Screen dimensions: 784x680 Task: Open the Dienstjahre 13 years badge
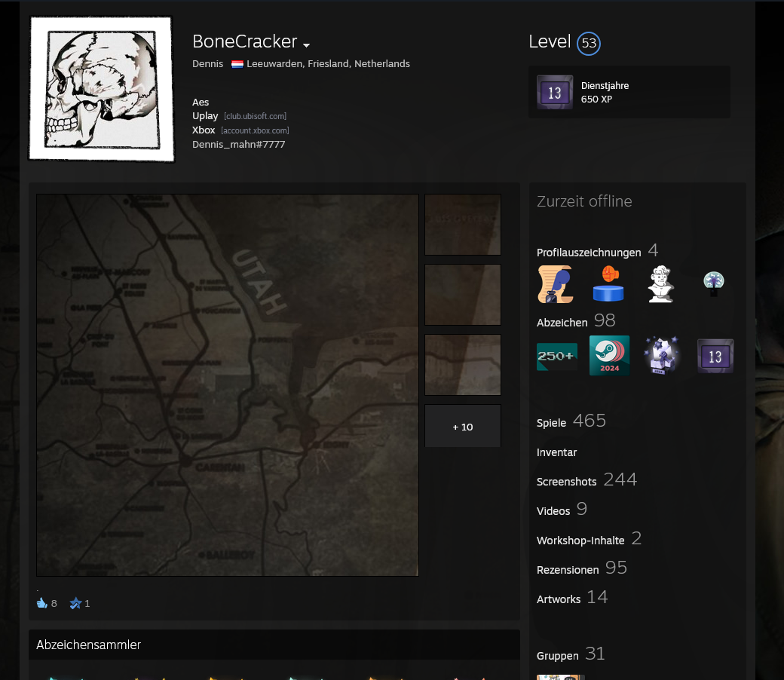pyautogui.click(x=555, y=93)
